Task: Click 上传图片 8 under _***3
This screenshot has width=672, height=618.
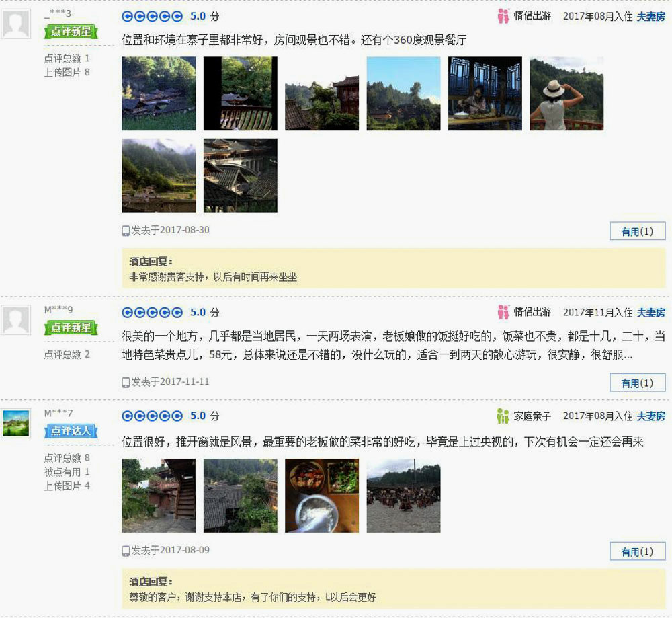Action: [67, 72]
